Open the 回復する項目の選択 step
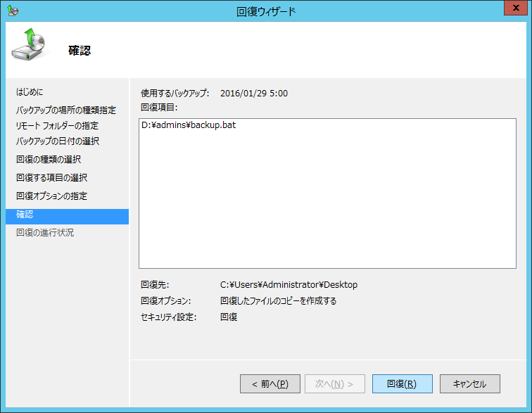The width and height of the screenshot is (532, 413). 51,178
